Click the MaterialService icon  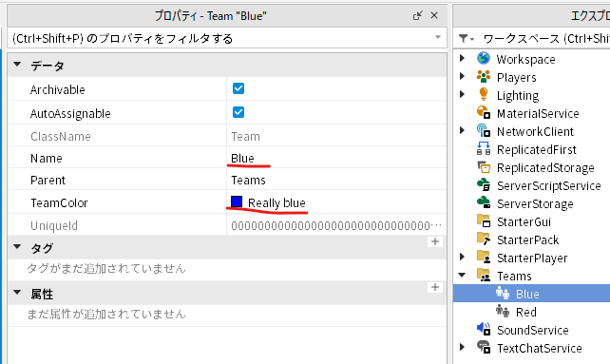[484, 113]
